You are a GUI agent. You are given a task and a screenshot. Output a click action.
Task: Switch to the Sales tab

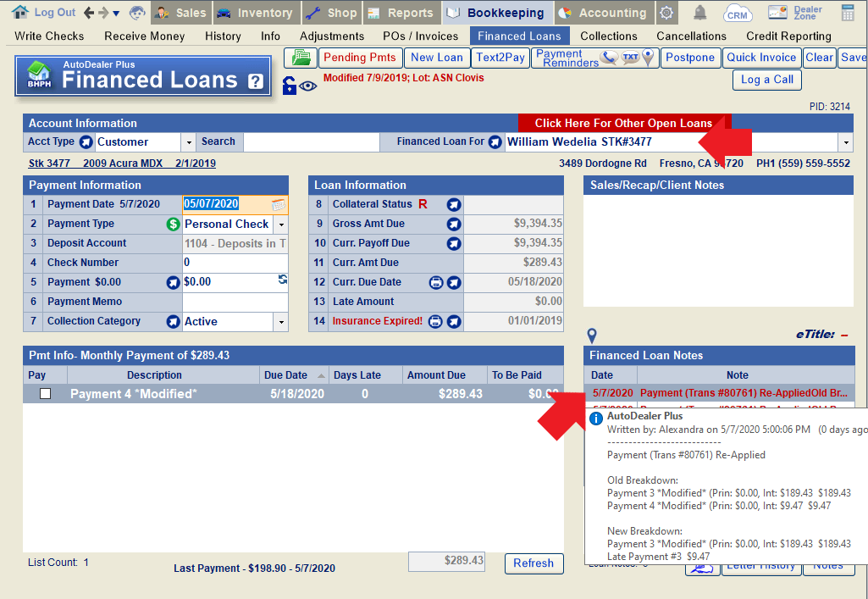tap(181, 12)
